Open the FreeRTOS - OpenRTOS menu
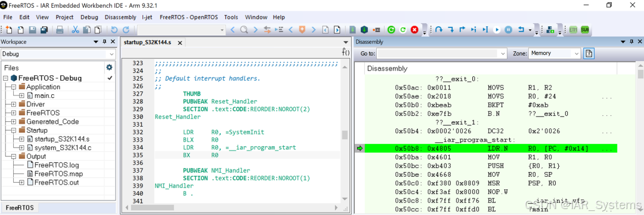 coord(188,17)
